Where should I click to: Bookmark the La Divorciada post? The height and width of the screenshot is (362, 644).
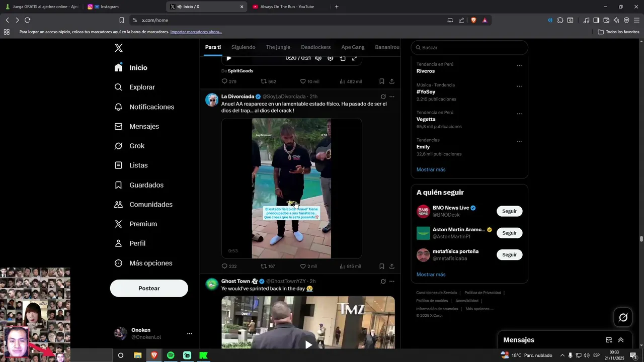coord(382,266)
